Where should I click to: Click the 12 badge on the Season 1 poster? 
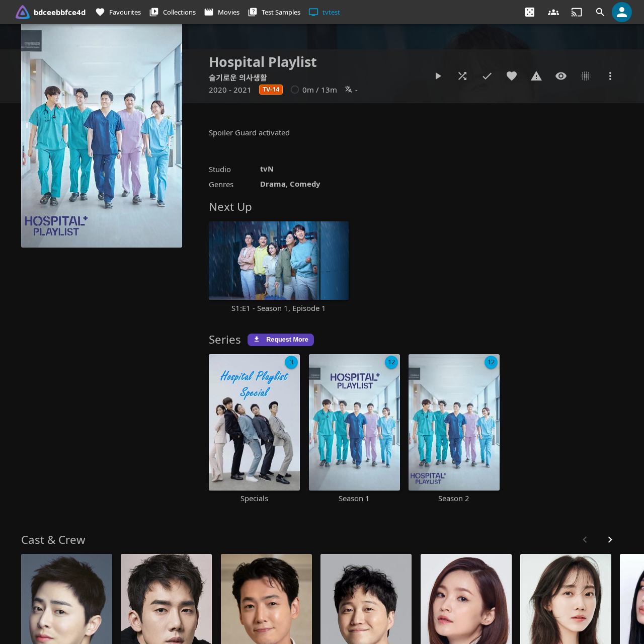click(x=391, y=362)
